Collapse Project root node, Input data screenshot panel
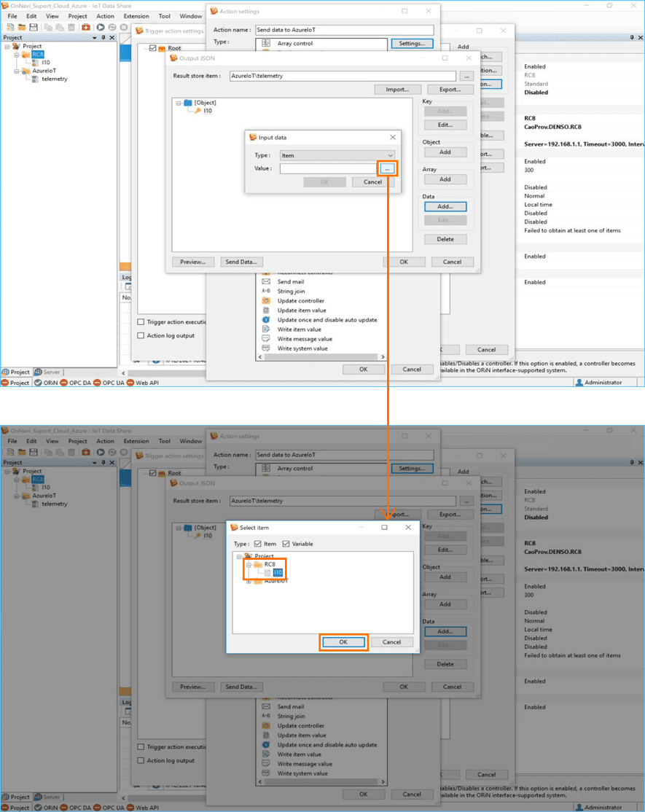Image resolution: width=645 pixels, height=812 pixels. [x=7, y=46]
